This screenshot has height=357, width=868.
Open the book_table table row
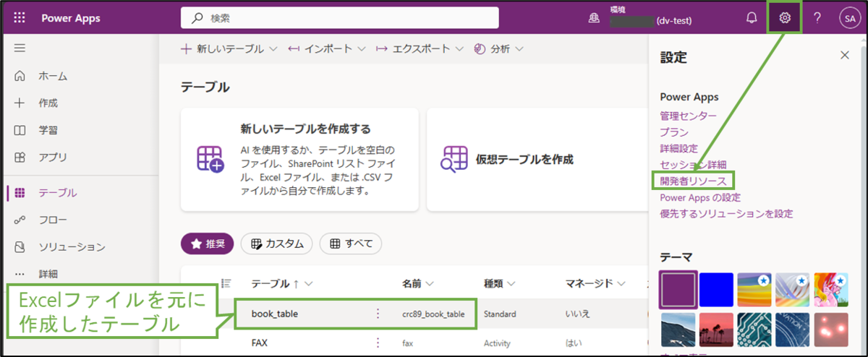(x=275, y=314)
